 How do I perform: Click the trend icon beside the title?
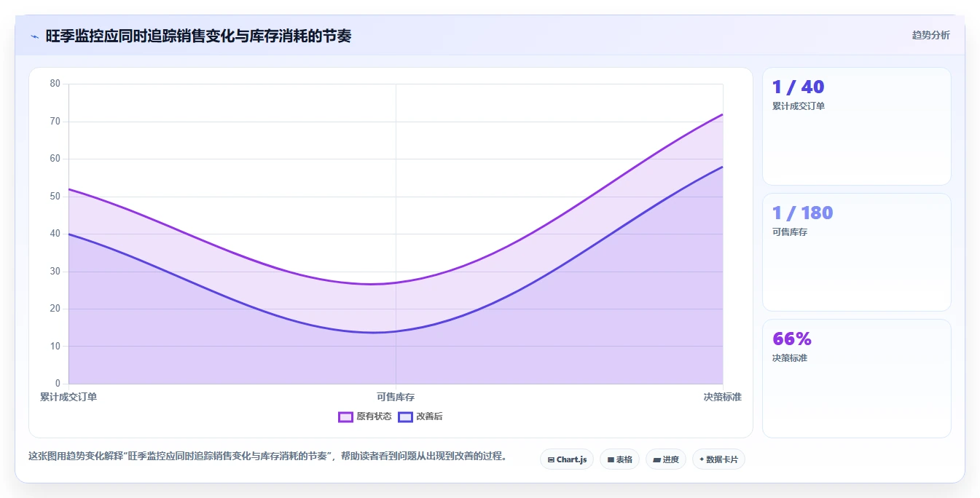pyautogui.click(x=34, y=36)
